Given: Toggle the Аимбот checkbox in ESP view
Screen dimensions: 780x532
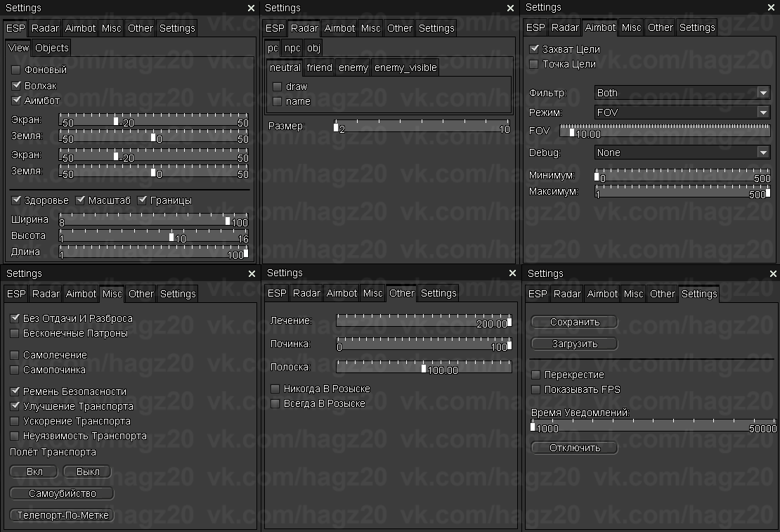Looking at the screenshot, I should tap(16, 100).
